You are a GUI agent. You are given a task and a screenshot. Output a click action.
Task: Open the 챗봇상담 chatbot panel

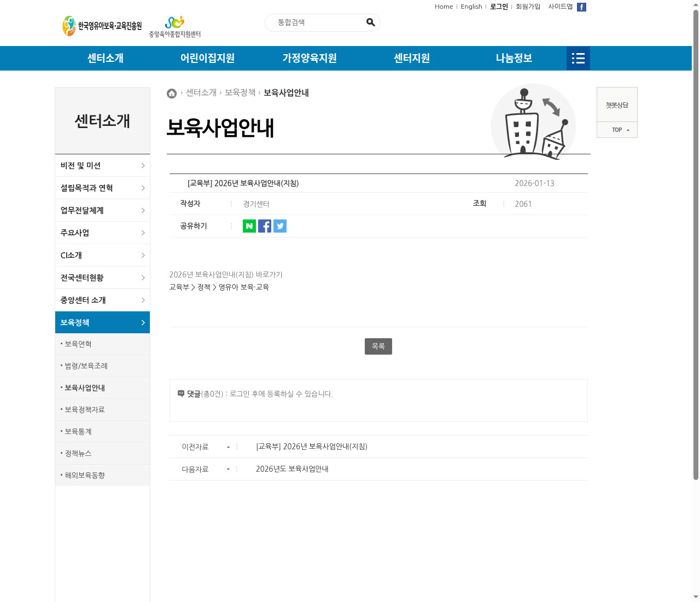point(617,105)
